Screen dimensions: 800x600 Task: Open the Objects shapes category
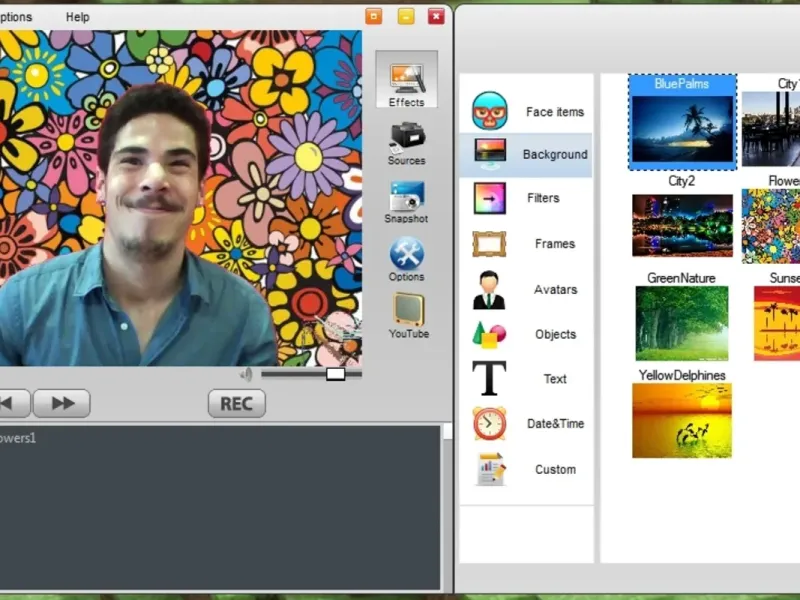click(x=490, y=334)
